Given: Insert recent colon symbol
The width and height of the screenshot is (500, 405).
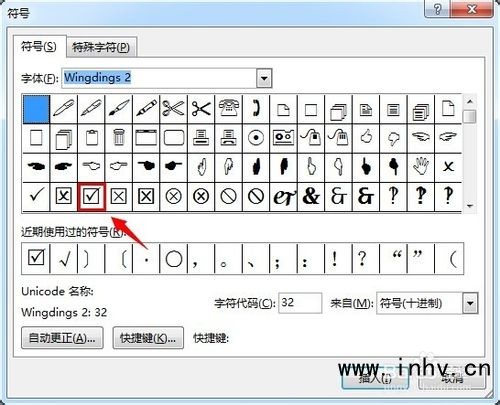Looking at the screenshot, I should click(311, 258).
